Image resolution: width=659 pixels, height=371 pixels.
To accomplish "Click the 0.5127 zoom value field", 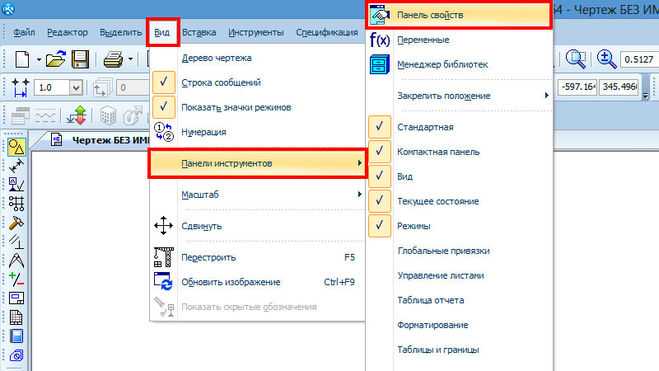I will (639, 60).
